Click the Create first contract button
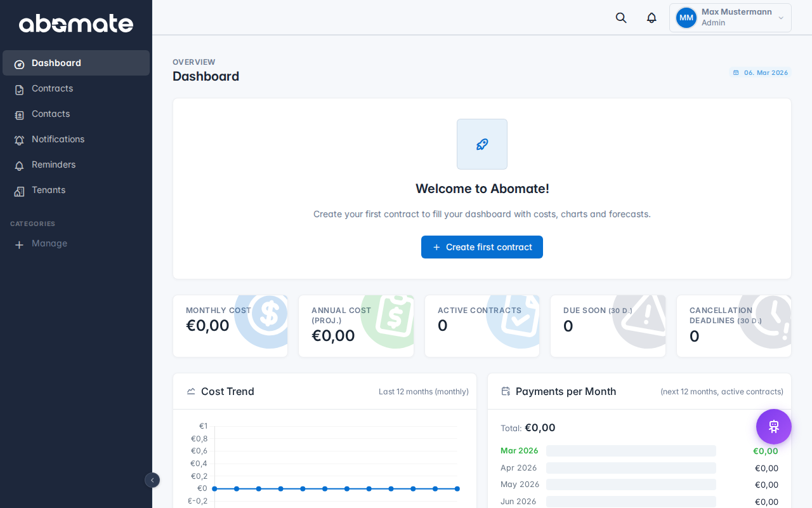The image size is (812, 508). tap(481, 247)
